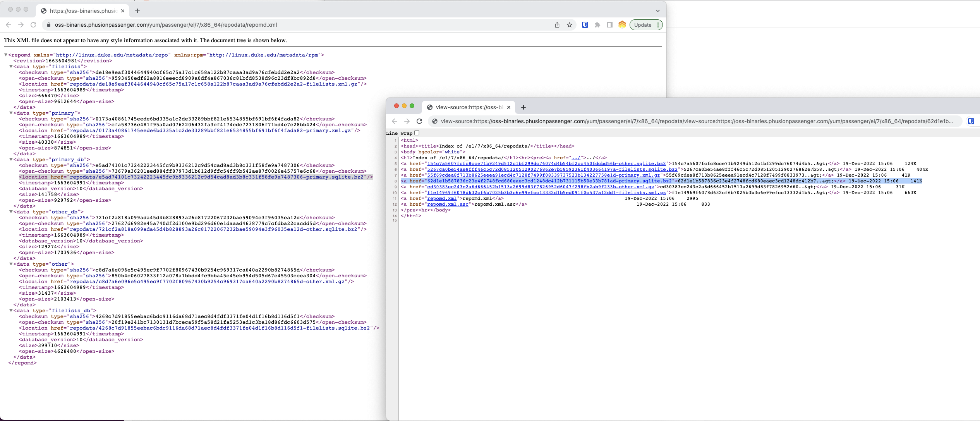Image resolution: width=980 pixels, height=421 pixels.
Task: Open a new tab with the plus button
Action: click(x=137, y=10)
